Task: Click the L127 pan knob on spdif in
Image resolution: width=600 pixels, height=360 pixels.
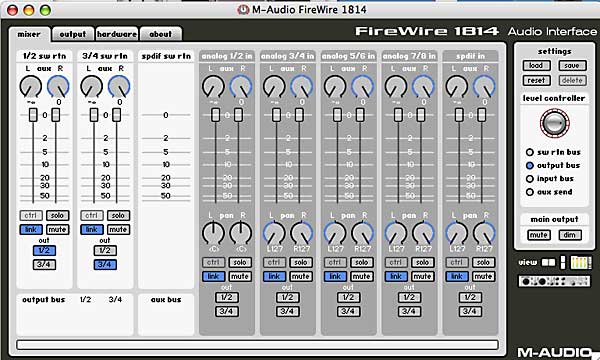Action: pyautogui.click(x=457, y=233)
